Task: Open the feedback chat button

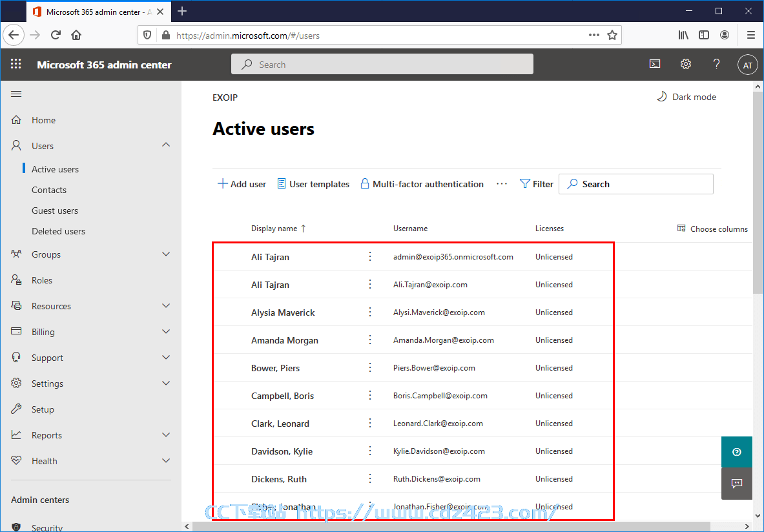Action: click(737, 484)
